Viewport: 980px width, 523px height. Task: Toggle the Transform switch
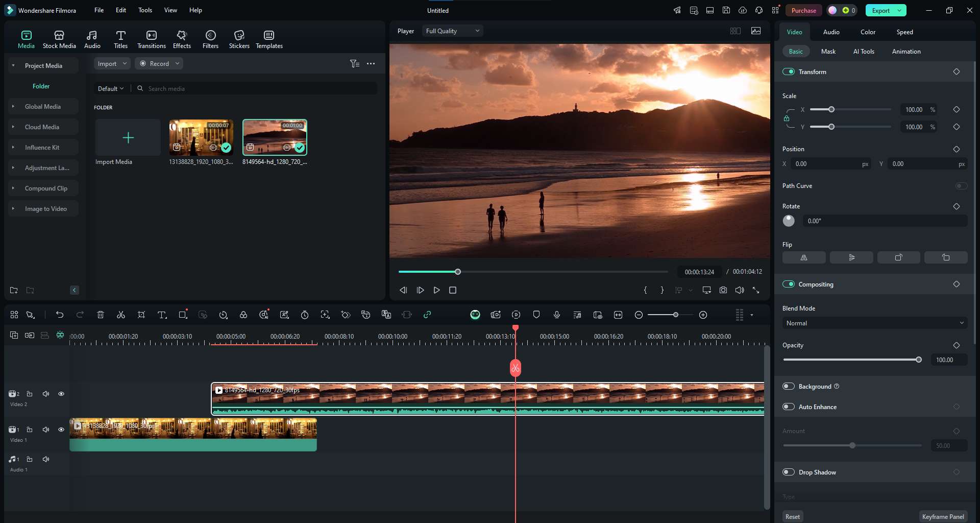(789, 72)
